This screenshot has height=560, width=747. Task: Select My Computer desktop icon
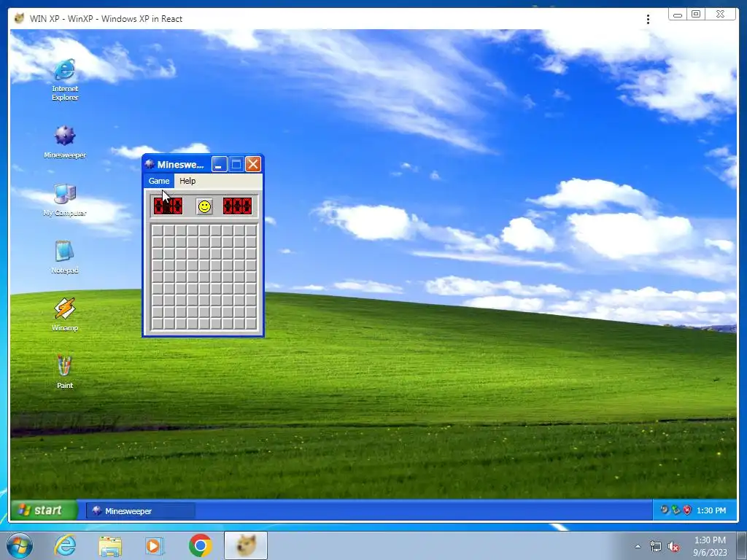click(x=65, y=200)
